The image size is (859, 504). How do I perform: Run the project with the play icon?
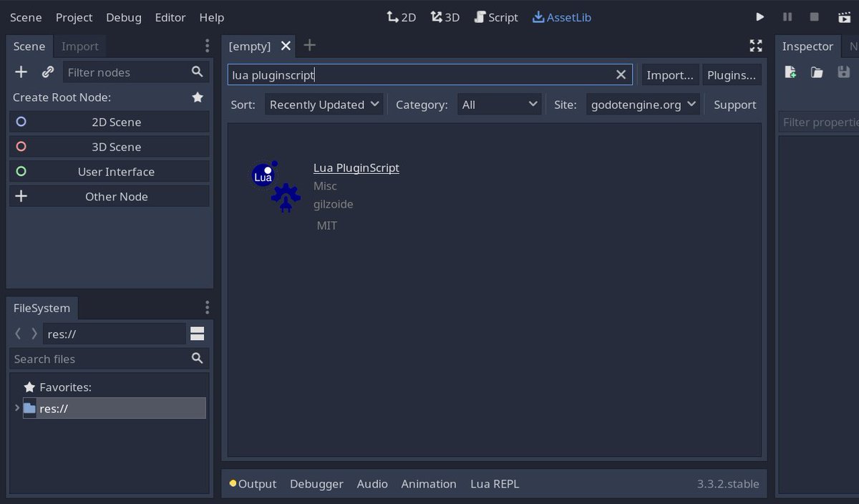(759, 16)
